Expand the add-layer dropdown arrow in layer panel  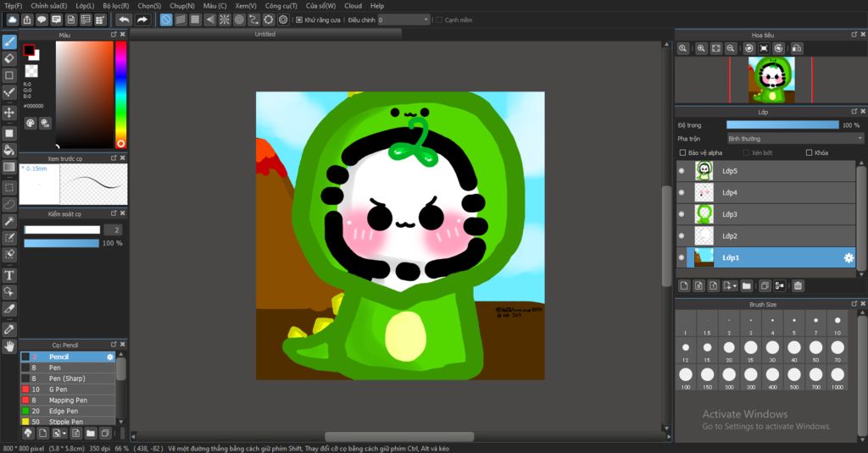[x=735, y=286]
